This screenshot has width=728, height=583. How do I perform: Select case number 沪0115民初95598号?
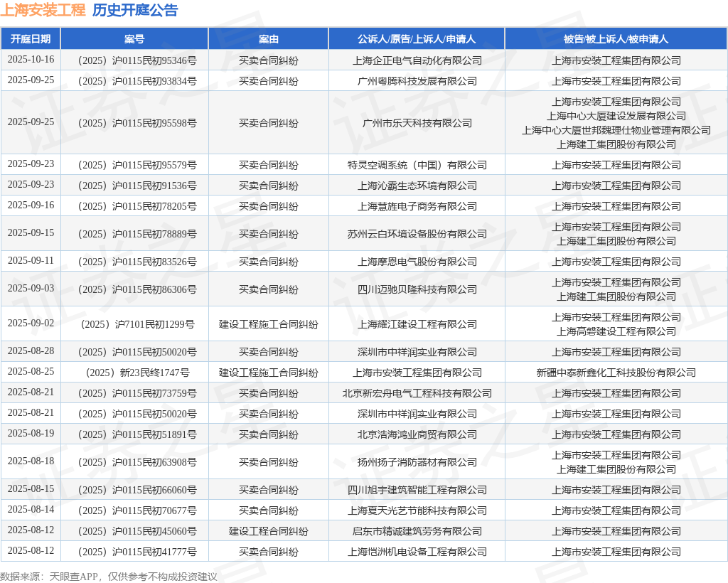[x=137, y=123]
